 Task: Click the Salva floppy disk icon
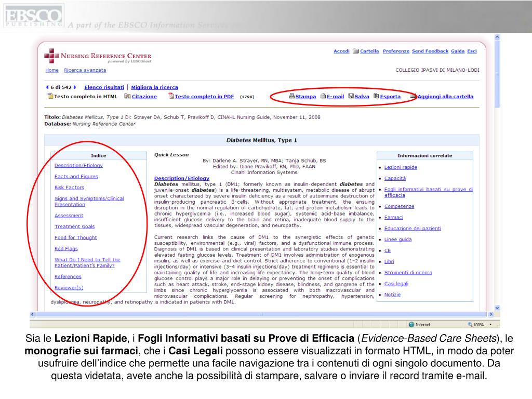pos(351,96)
